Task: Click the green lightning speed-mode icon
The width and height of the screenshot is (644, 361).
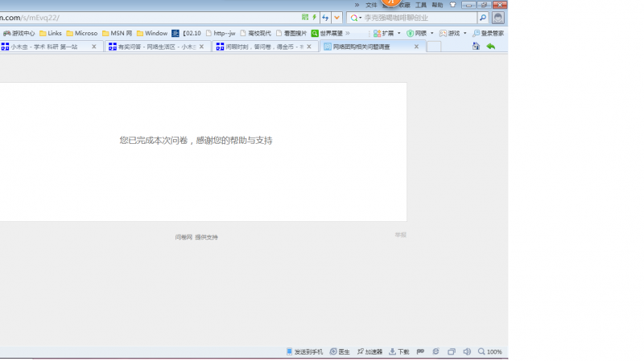Action: coord(314,17)
